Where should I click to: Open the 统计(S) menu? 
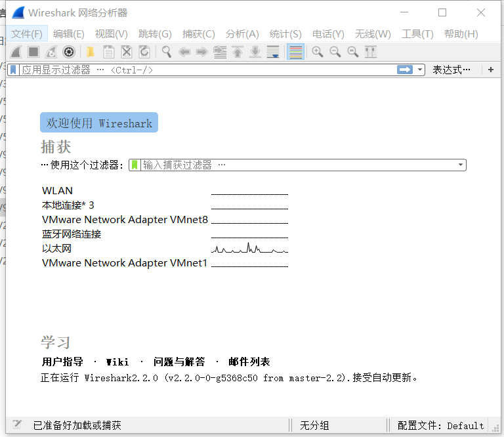285,33
